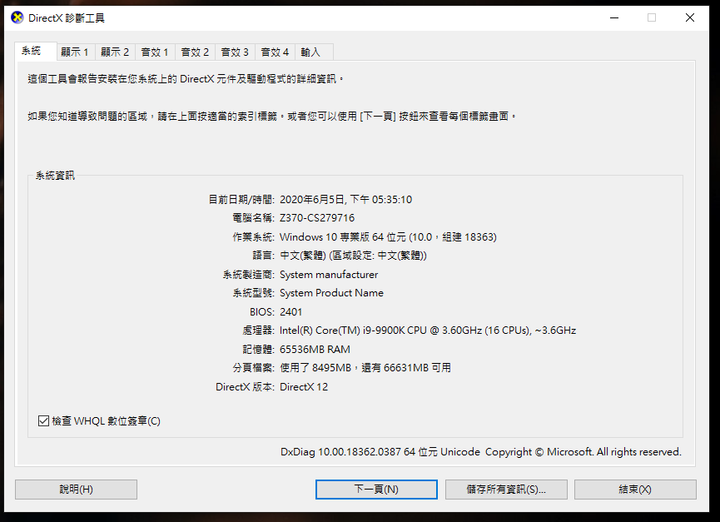Click the 說明(H) help button
The width and height of the screenshot is (720, 522).
coord(76,489)
